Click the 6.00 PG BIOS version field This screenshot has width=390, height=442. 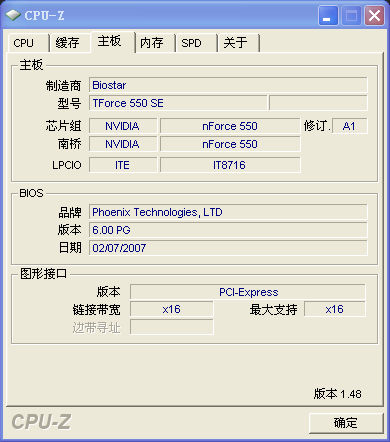228,230
